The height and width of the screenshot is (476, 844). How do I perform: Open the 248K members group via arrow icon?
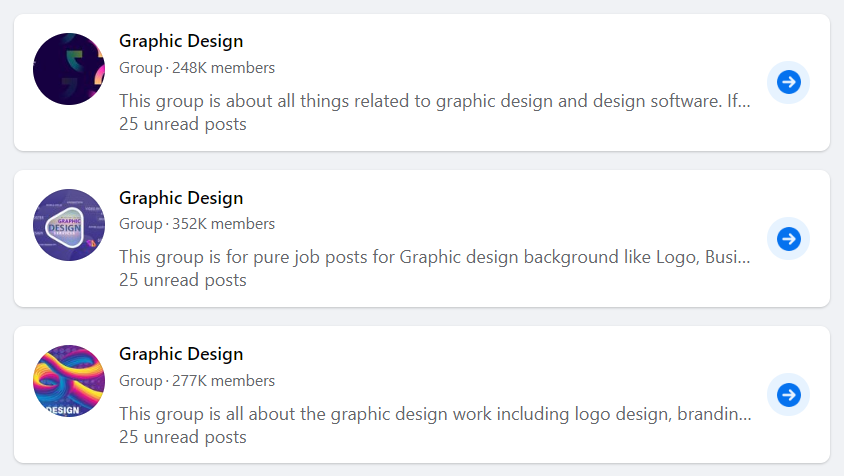click(789, 82)
